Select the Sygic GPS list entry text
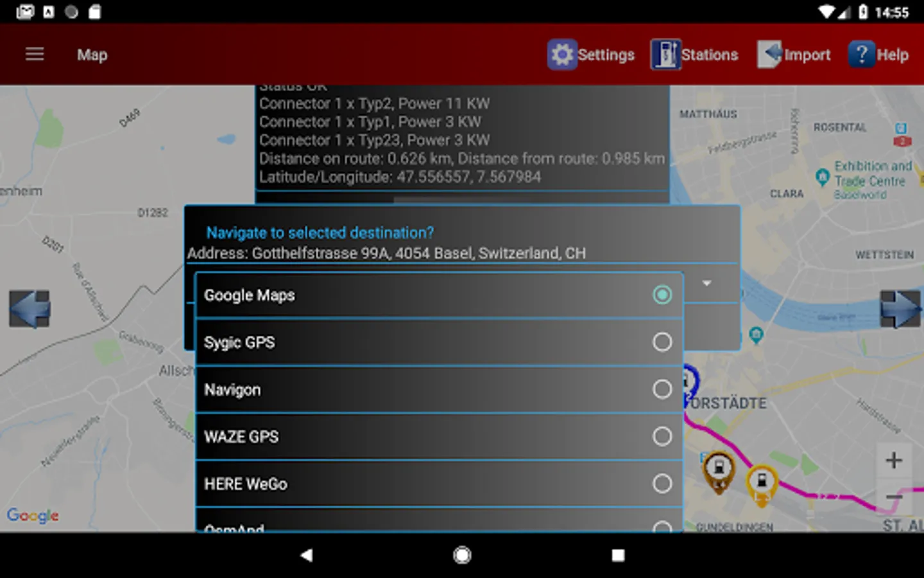Image resolution: width=924 pixels, height=578 pixels. point(239,342)
